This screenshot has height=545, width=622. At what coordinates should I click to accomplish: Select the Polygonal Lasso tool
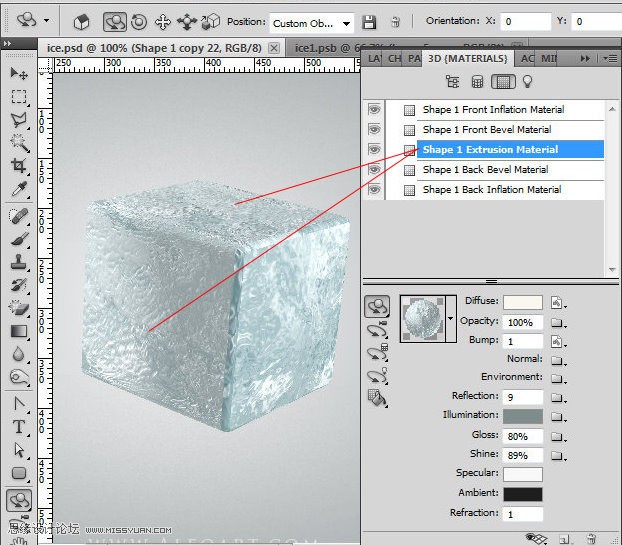pos(19,119)
